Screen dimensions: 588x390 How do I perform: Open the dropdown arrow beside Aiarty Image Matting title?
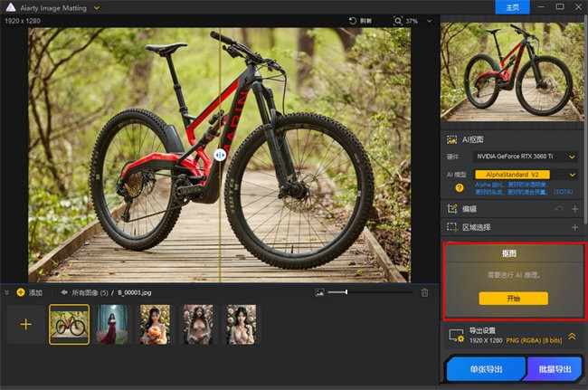[97, 8]
